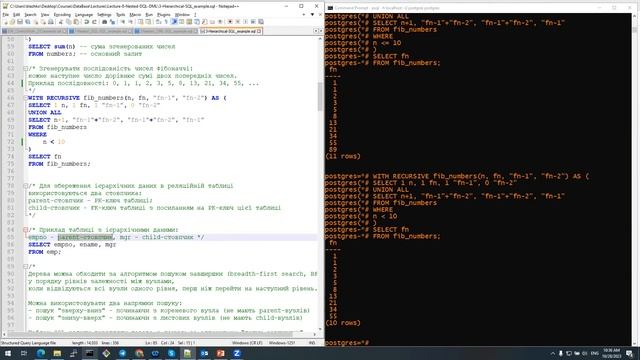640x360 pixels.
Task: Click the Paste toolbar icon
Action: click(x=76, y=22)
